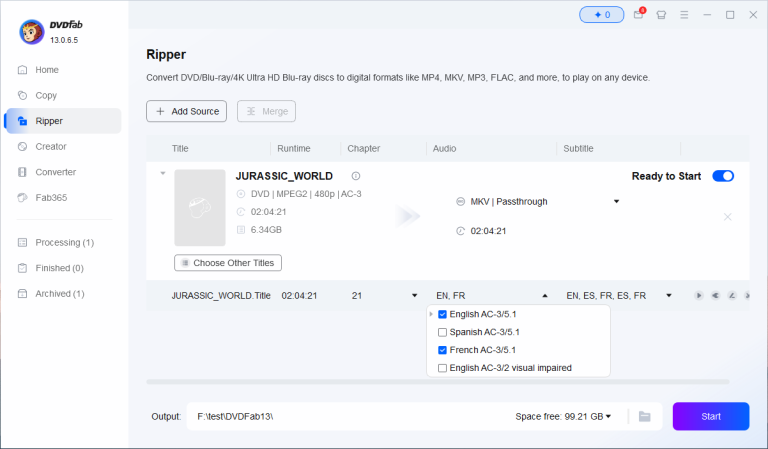Open the hamburger main menu
The height and width of the screenshot is (449, 768).
click(x=684, y=15)
